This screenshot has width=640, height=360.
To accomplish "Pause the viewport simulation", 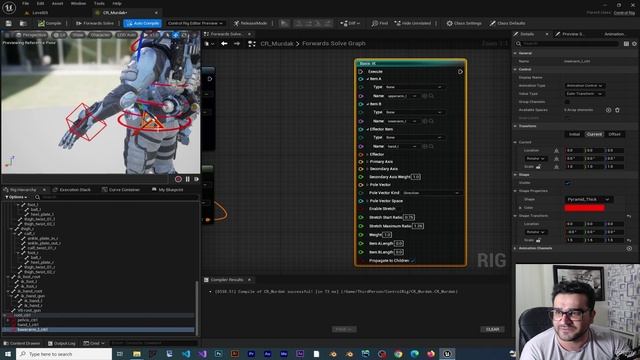I will (x=188, y=179).
